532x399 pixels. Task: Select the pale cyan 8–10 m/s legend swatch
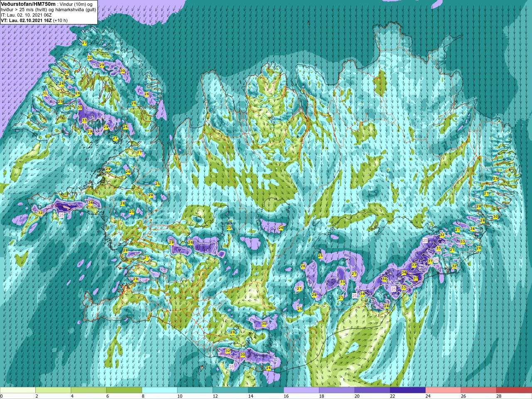pos(160,390)
